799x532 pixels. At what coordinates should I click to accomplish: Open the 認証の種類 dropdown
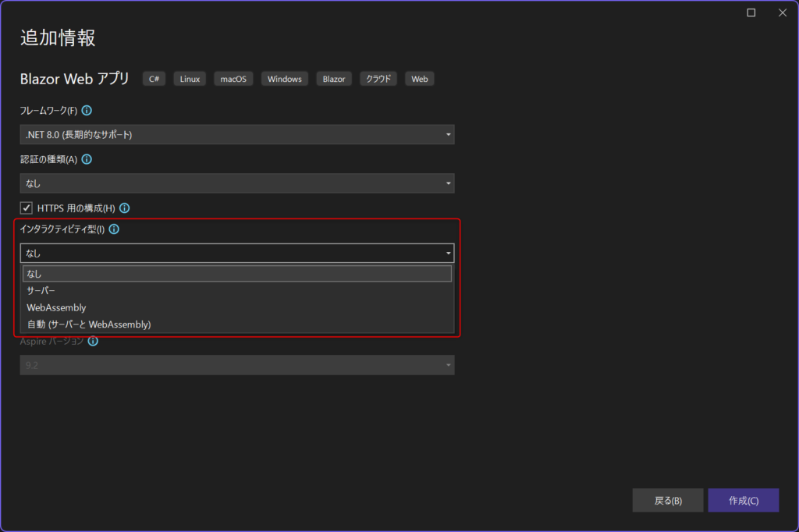point(237,183)
